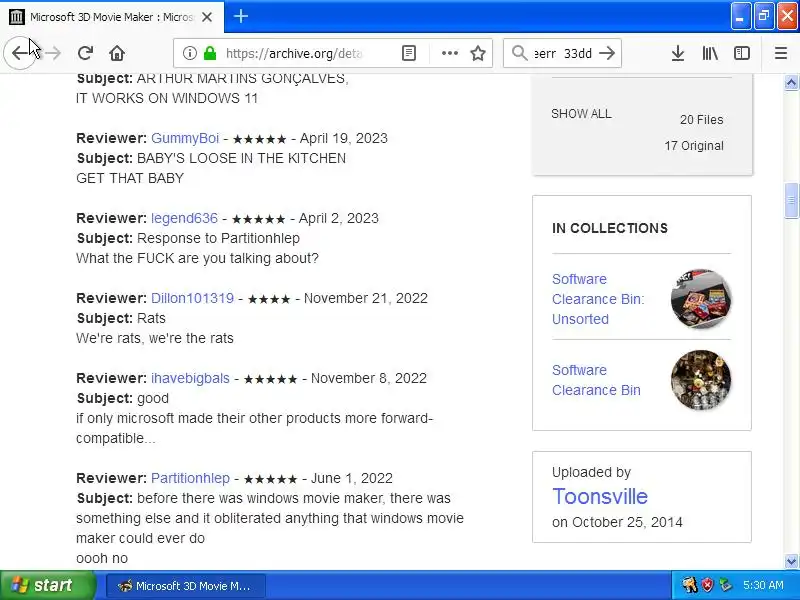Open reviewer GummyBoi profile
The width and height of the screenshot is (800, 600).
(185, 138)
